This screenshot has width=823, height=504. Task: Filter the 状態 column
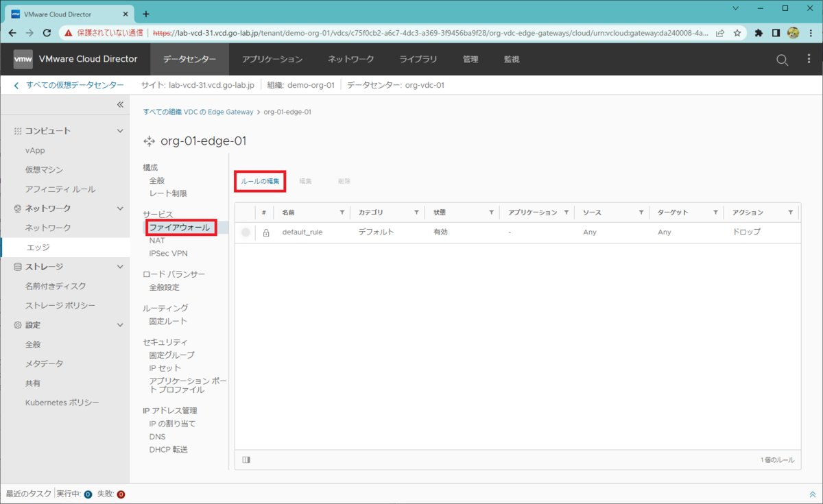tap(491, 213)
